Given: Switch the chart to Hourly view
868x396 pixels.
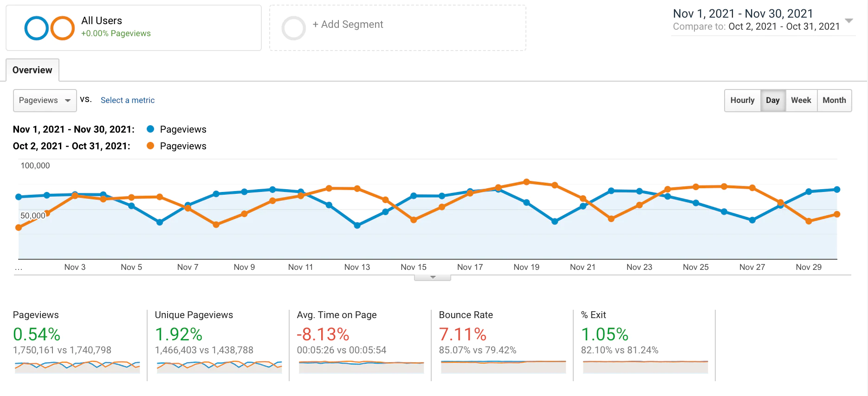Looking at the screenshot, I should point(742,100).
